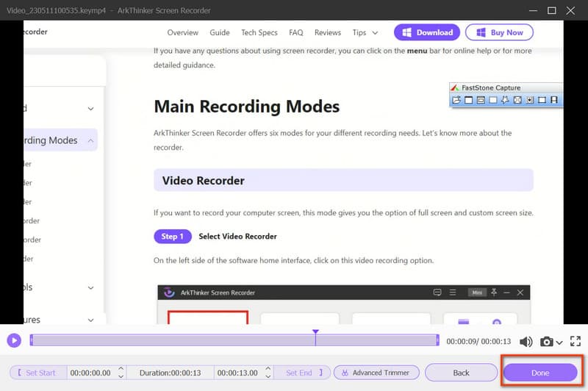Click the feedback icon in the embedded recorder
Image resolution: width=588 pixels, height=391 pixels.
pyautogui.click(x=437, y=293)
